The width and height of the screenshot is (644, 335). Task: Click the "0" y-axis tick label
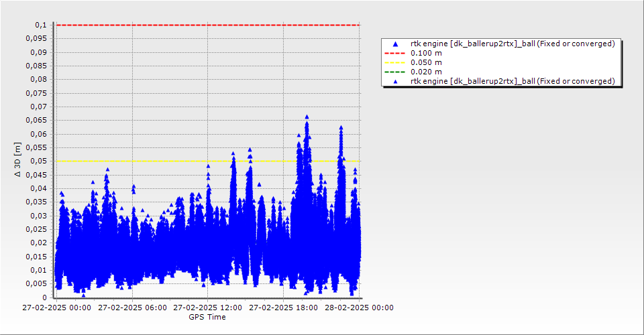click(45, 297)
